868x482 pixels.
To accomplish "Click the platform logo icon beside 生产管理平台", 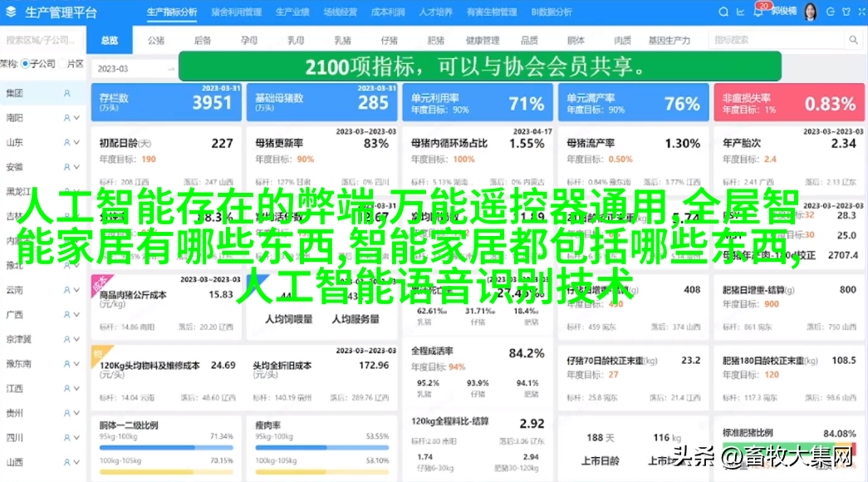I will pos(11,12).
